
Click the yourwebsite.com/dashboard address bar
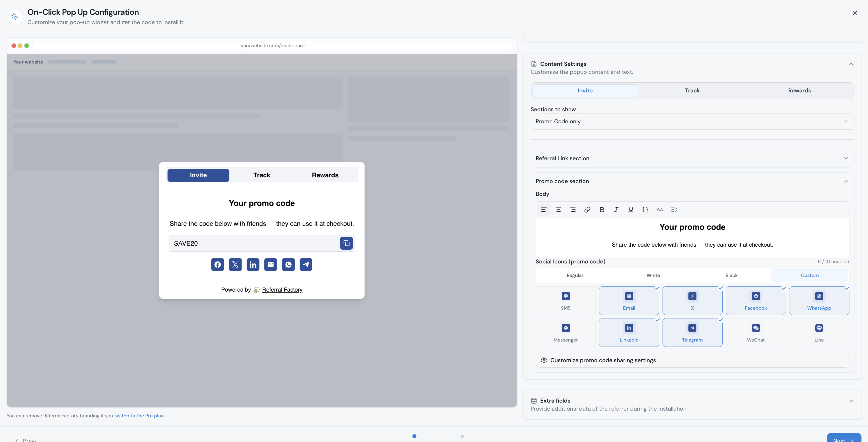[272, 45]
